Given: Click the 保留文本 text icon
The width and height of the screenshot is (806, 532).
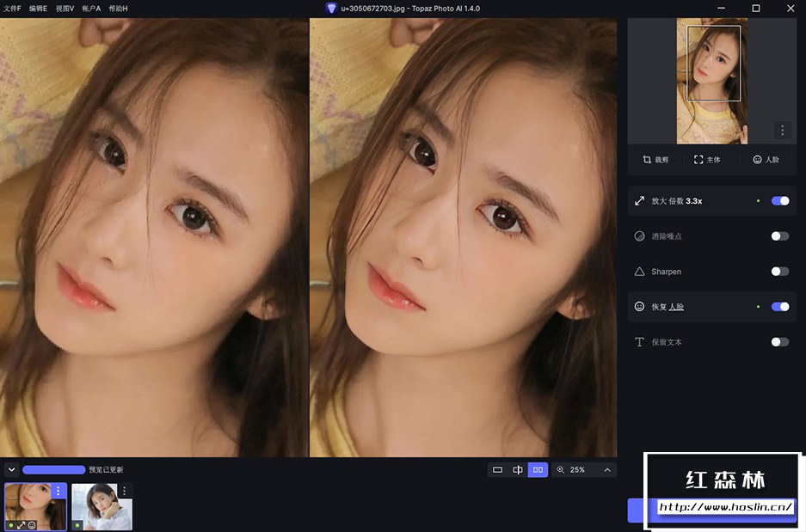Looking at the screenshot, I should (x=639, y=342).
